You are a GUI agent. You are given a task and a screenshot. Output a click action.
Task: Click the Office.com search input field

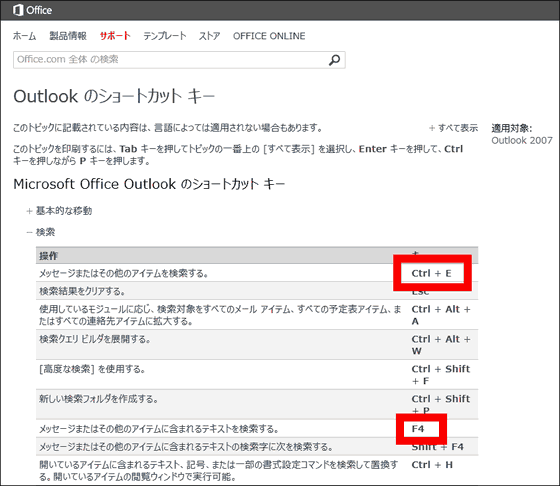pos(179,60)
